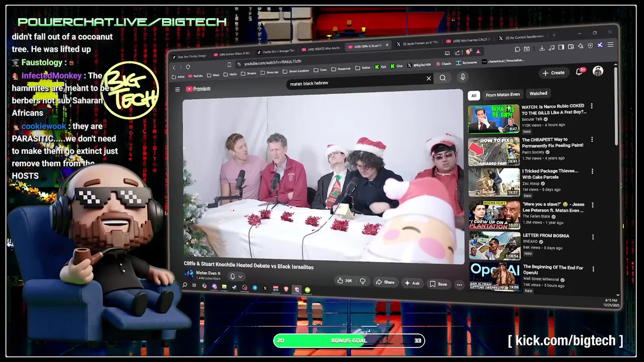The height and width of the screenshot is (362, 644).
Task: Select the Watched filter chip
Action: click(538, 94)
